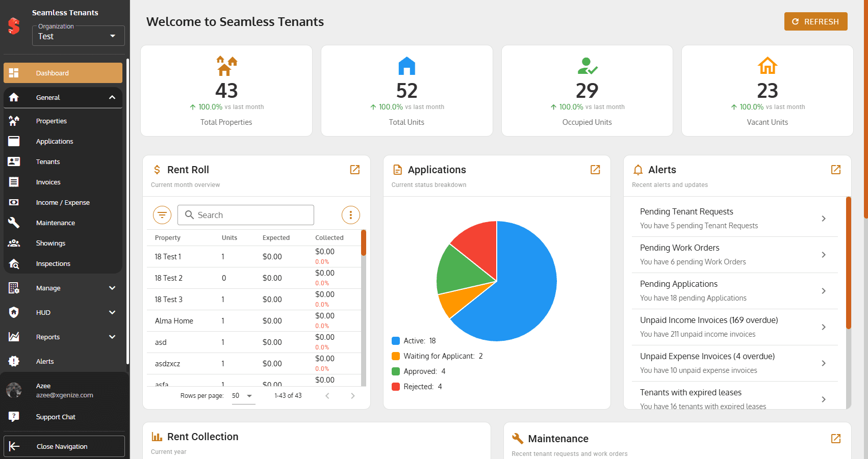Select the Maintenance wrench icon
The image size is (868, 459).
[x=14, y=223]
